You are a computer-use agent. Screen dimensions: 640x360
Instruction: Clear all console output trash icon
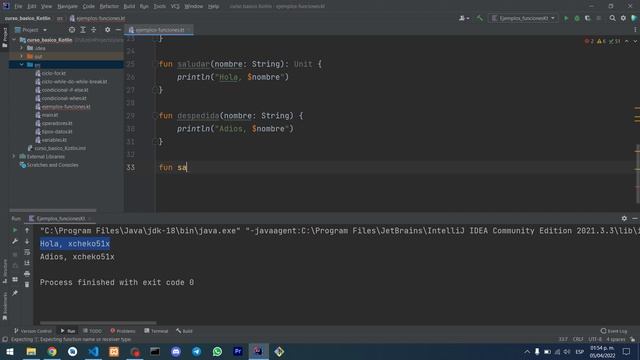27,284
